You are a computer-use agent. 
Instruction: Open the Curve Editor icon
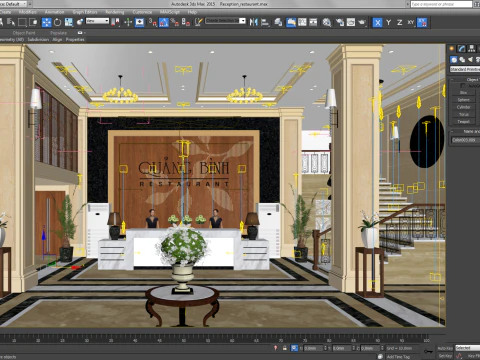[302, 22]
